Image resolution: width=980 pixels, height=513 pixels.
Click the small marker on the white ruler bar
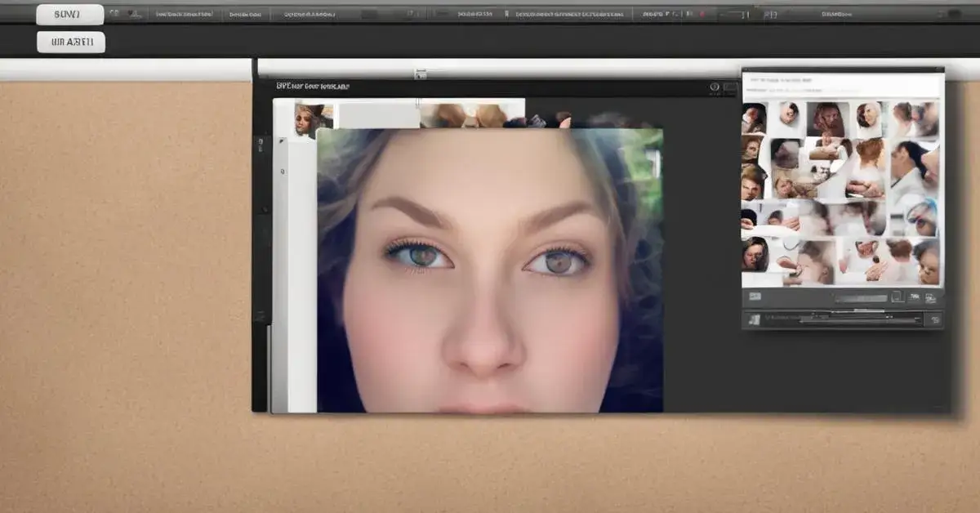[420, 74]
